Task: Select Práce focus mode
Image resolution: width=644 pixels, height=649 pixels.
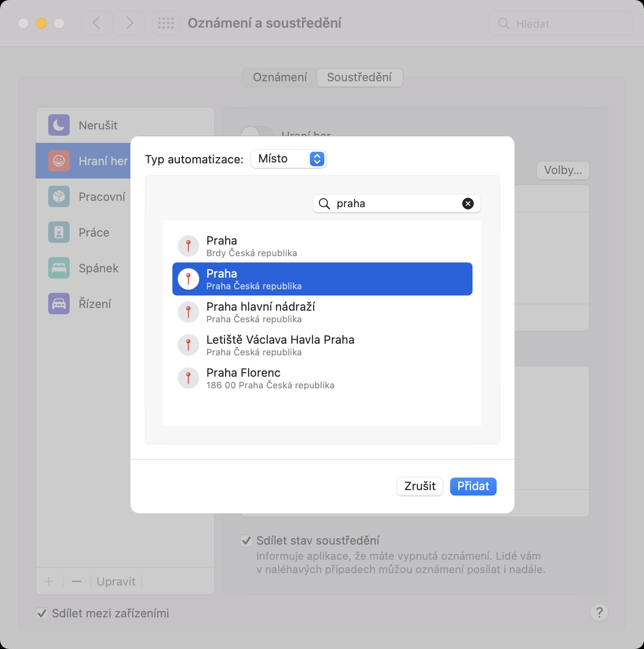Action: click(x=83, y=232)
